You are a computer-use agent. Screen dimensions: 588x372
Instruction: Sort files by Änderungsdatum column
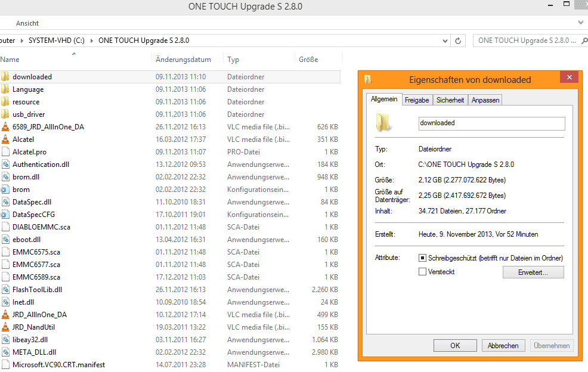(x=183, y=59)
